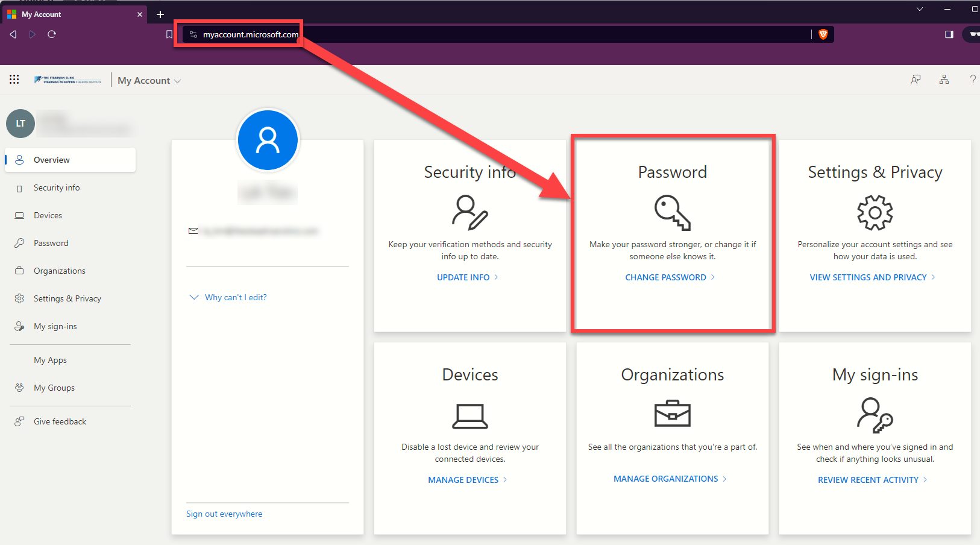Click the browser back arrow

click(x=13, y=34)
